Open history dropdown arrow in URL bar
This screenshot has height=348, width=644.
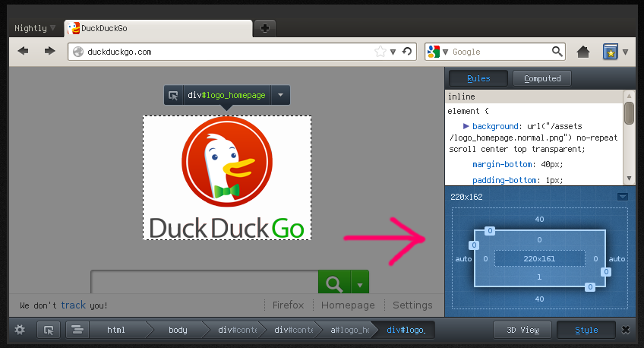393,52
